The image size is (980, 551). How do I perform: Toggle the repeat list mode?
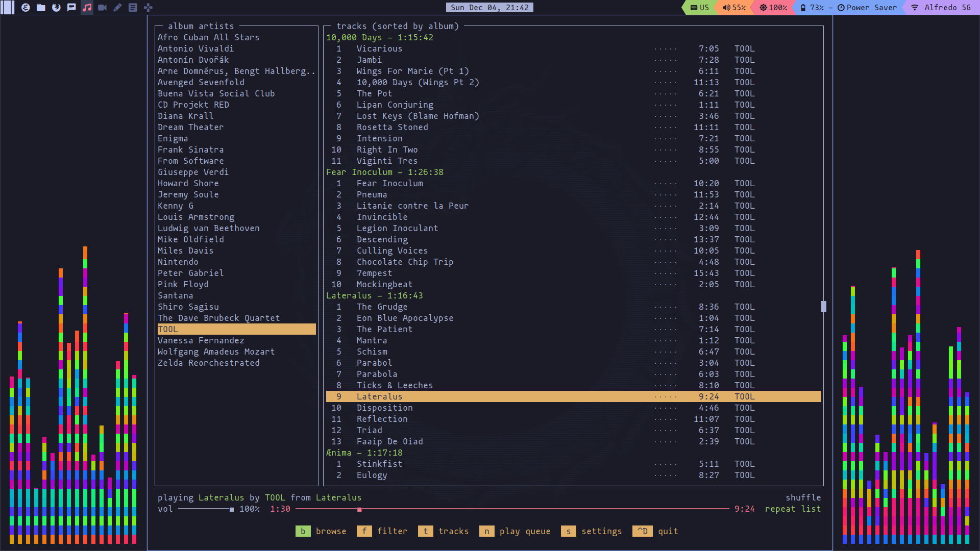[793, 509]
